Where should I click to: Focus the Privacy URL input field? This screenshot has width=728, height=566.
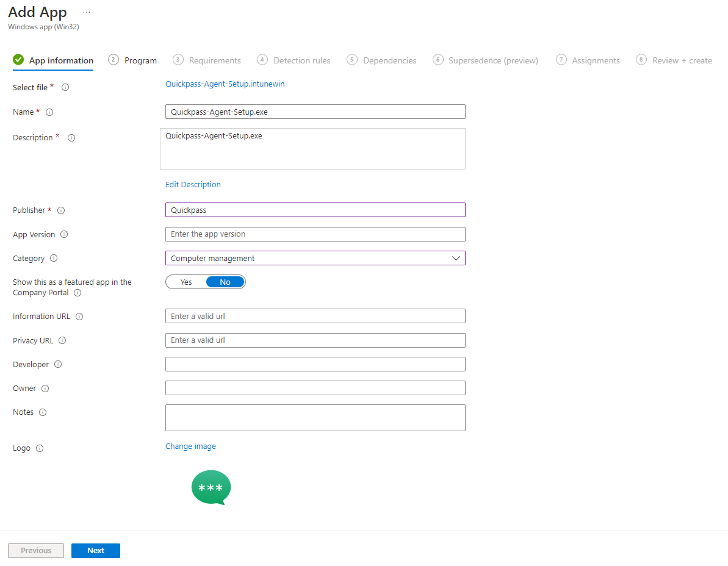tap(315, 340)
